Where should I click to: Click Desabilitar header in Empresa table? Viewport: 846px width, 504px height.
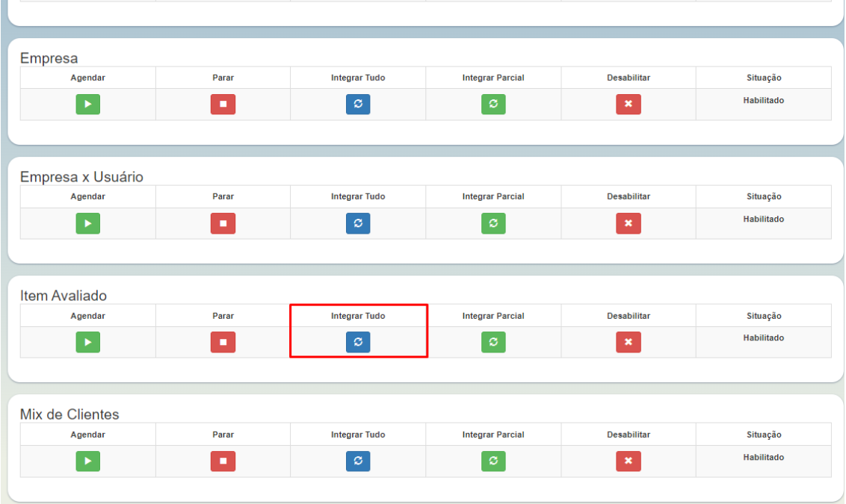coord(629,78)
